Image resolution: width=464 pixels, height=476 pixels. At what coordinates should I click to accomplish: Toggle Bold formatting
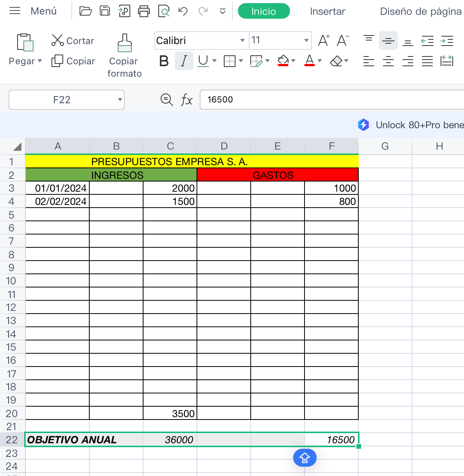pos(164,61)
